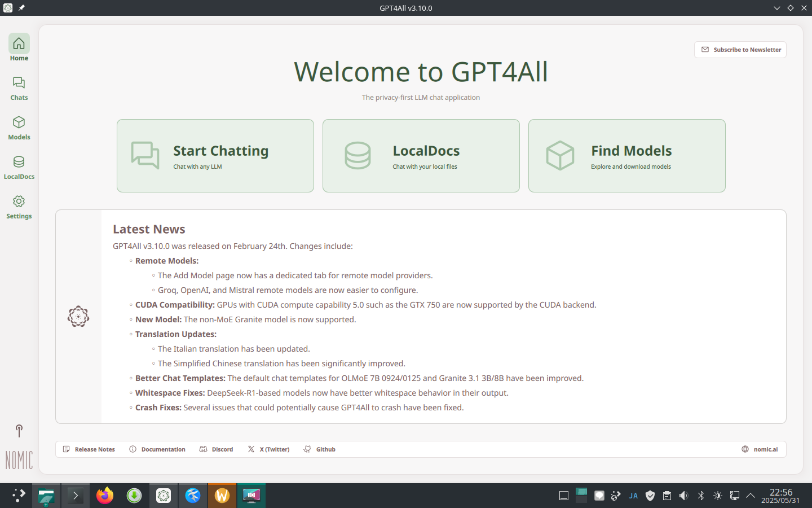
Task: Expand the chevron dropdown in the title bar
Action: 777,8
